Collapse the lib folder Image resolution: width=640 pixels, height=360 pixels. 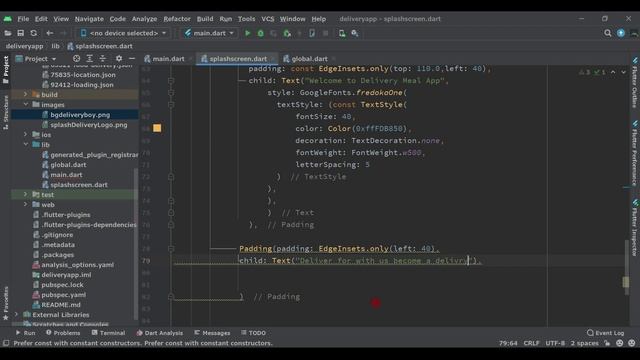pos(25,144)
